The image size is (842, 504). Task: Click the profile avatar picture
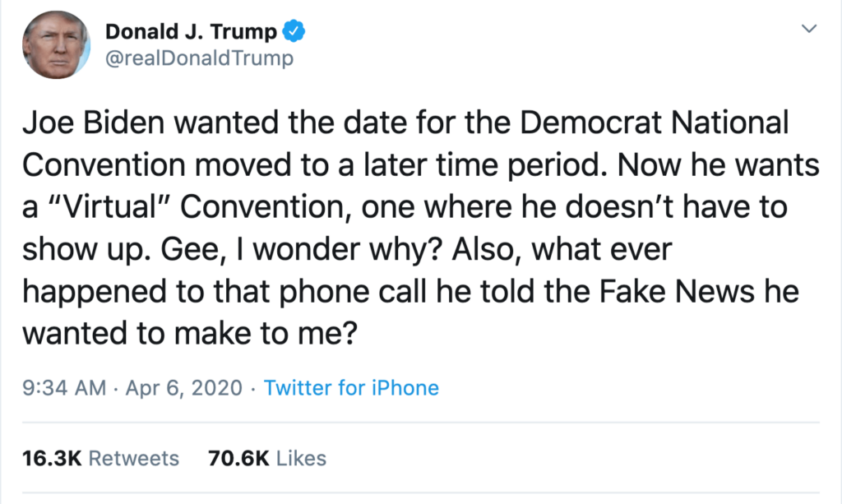click(x=56, y=46)
